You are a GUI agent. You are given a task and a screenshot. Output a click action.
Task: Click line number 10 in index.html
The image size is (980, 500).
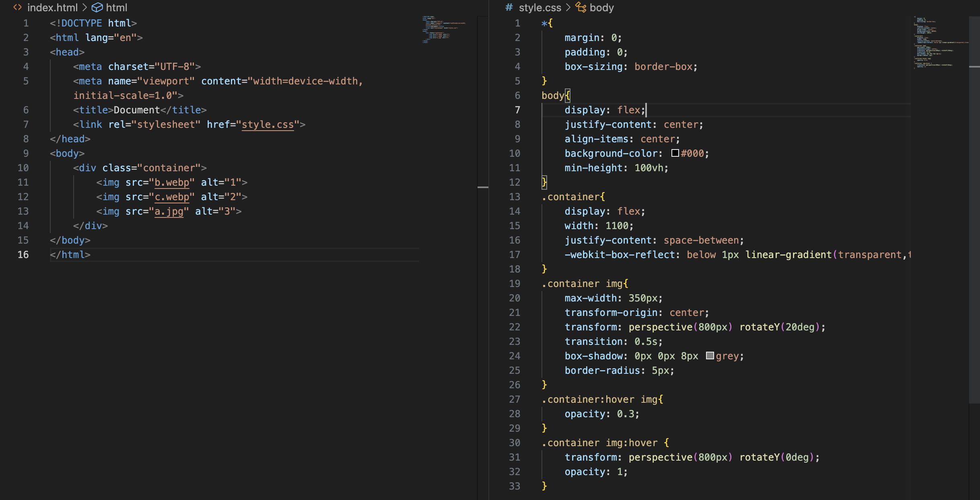[23, 168]
